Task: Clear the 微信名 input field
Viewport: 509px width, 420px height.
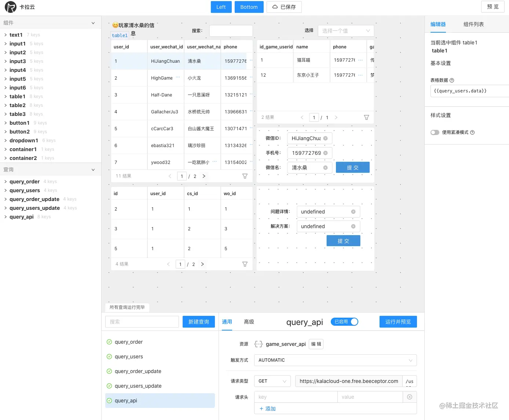Action: coord(325,168)
